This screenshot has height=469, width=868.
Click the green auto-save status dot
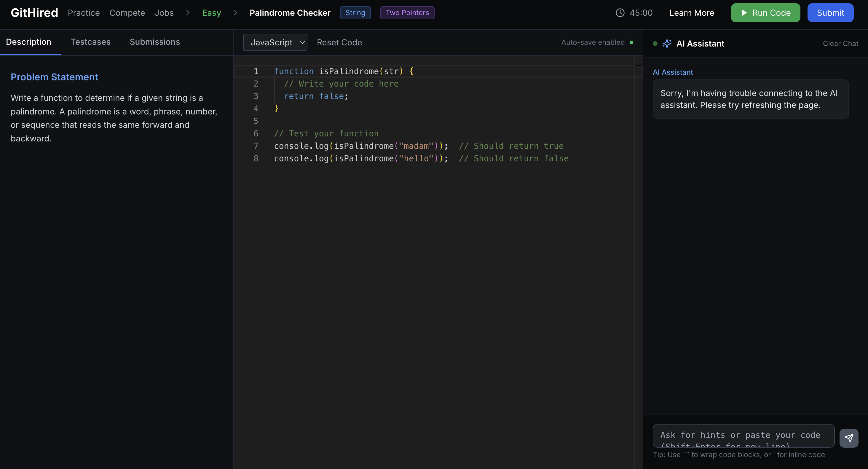click(x=631, y=42)
